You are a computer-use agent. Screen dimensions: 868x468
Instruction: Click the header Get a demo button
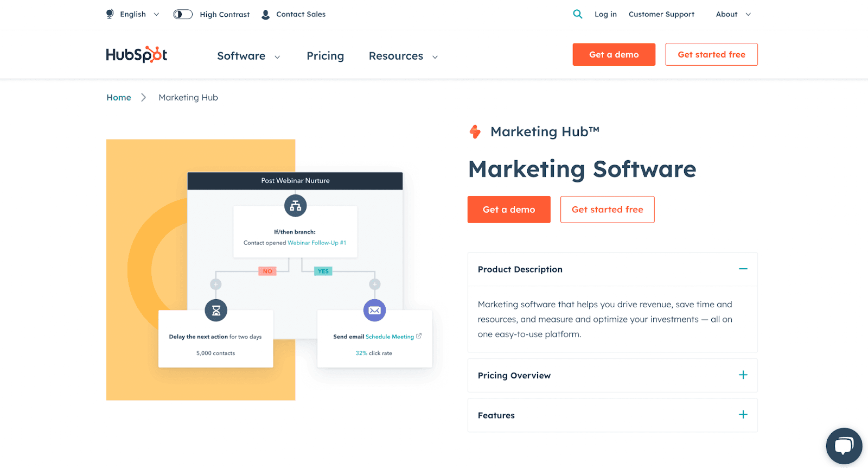(x=614, y=54)
